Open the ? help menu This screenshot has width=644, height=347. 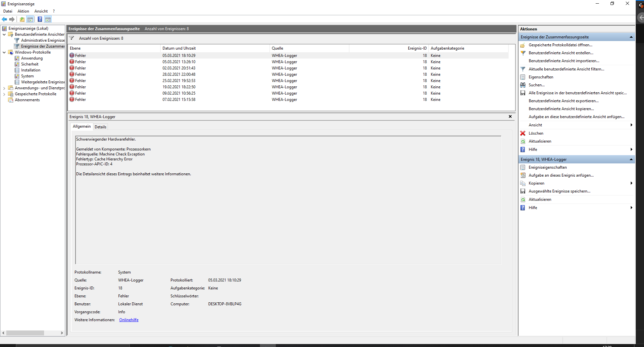point(54,11)
